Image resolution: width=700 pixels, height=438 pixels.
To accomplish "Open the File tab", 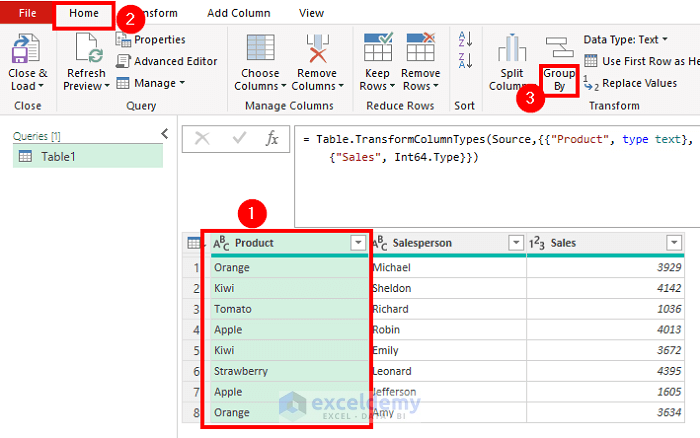I will (x=27, y=13).
